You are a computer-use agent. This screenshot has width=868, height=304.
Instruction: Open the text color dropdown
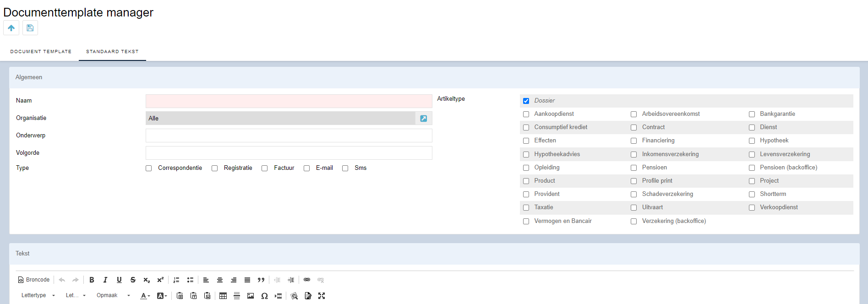point(145,296)
